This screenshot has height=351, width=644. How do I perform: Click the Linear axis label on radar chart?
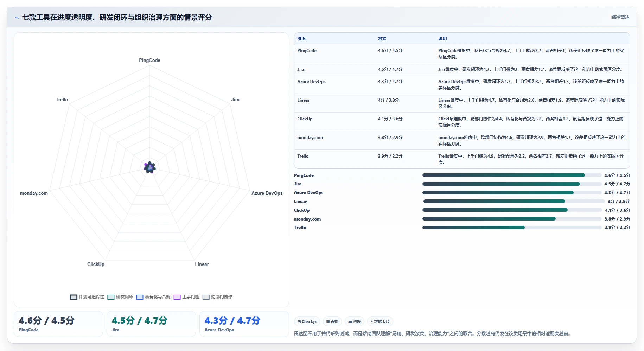pos(202,264)
